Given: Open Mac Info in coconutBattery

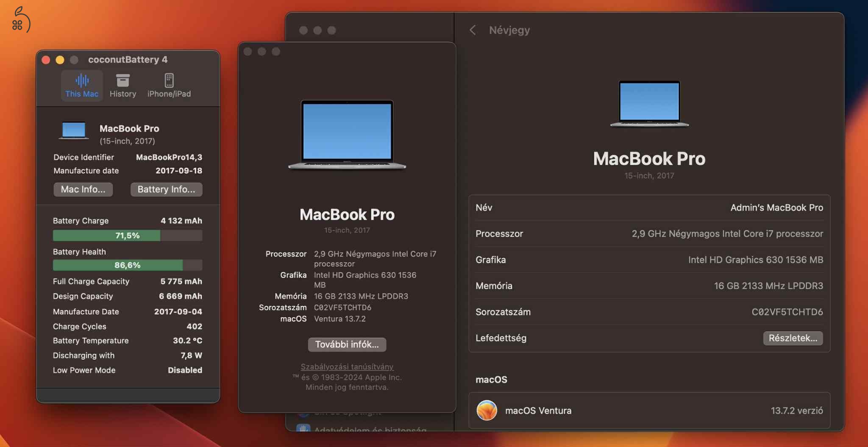Looking at the screenshot, I should point(83,189).
